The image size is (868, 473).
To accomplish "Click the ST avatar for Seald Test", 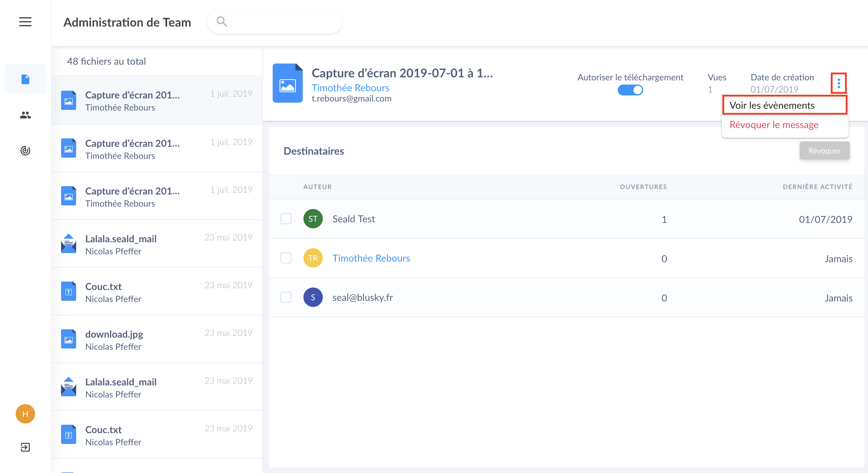I will coord(313,219).
